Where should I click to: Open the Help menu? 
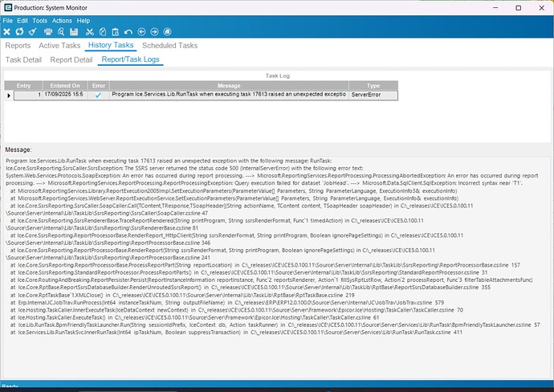(84, 21)
